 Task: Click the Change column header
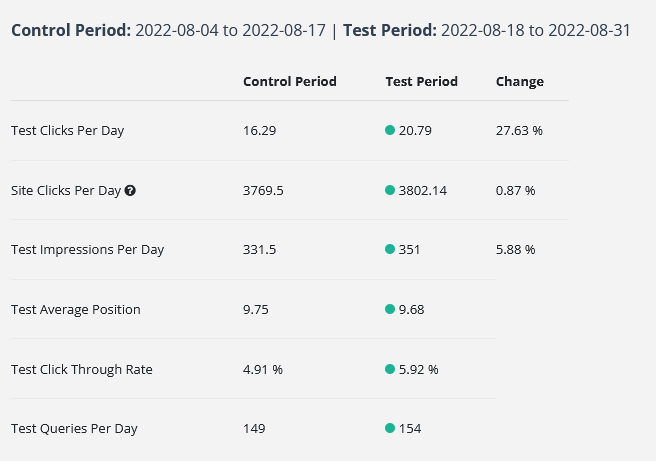[520, 81]
